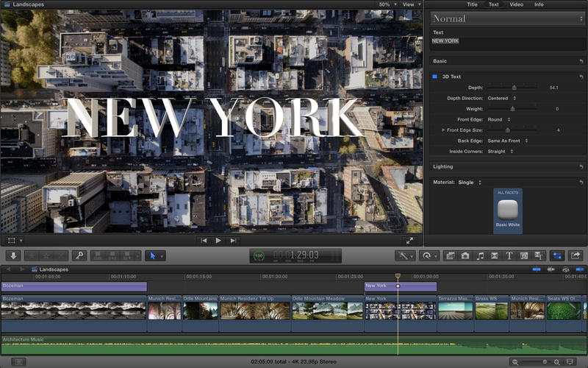This screenshot has width=588, height=368.
Task: Click the Share export icon
Action: pyautogui.click(x=576, y=255)
